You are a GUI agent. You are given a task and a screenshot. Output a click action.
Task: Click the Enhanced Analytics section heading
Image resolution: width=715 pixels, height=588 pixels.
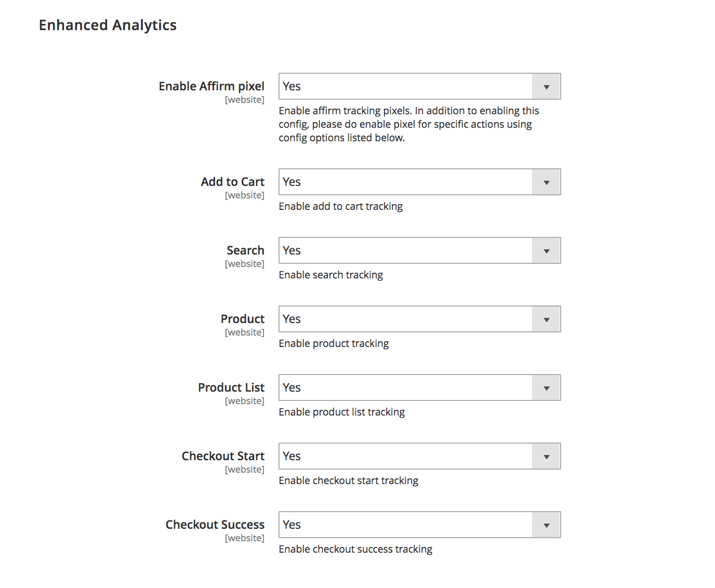(x=108, y=25)
